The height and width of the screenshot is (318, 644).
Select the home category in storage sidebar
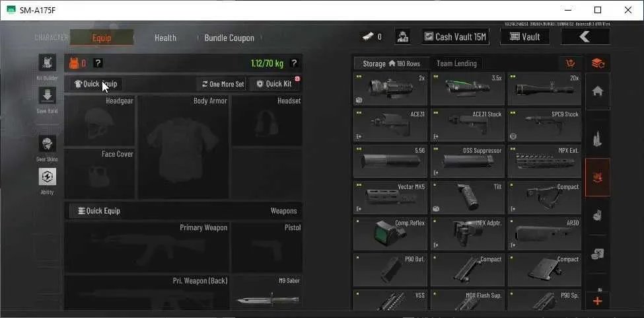[598, 92]
